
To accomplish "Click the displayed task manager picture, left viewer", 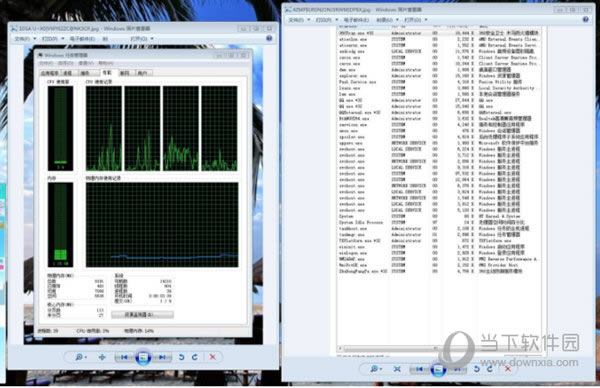I will click(x=143, y=194).
